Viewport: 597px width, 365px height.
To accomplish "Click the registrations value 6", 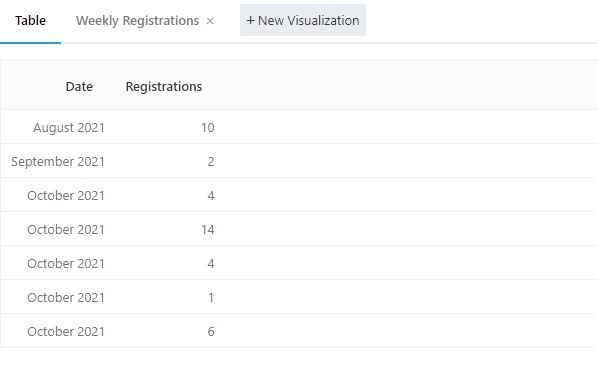I will pyautogui.click(x=211, y=332).
